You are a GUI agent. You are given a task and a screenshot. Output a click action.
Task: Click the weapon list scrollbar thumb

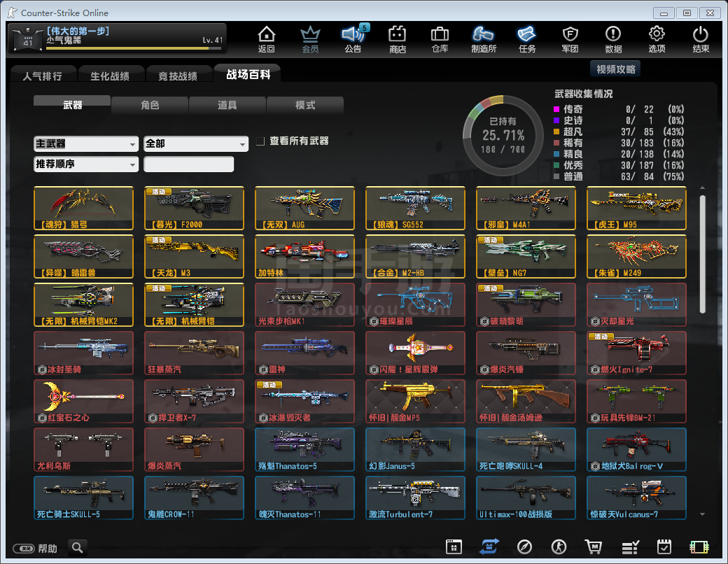tap(703, 253)
